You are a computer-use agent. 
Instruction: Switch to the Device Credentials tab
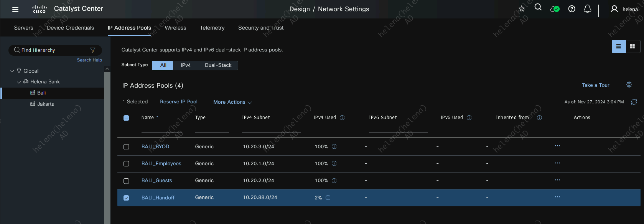(70, 28)
